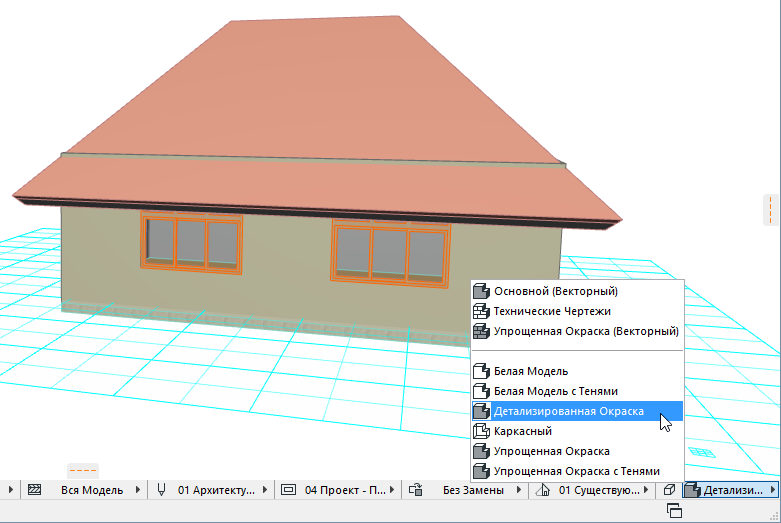Expand the leftmost status bar arrow
This screenshot has width=781, height=523.
[10, 490]
